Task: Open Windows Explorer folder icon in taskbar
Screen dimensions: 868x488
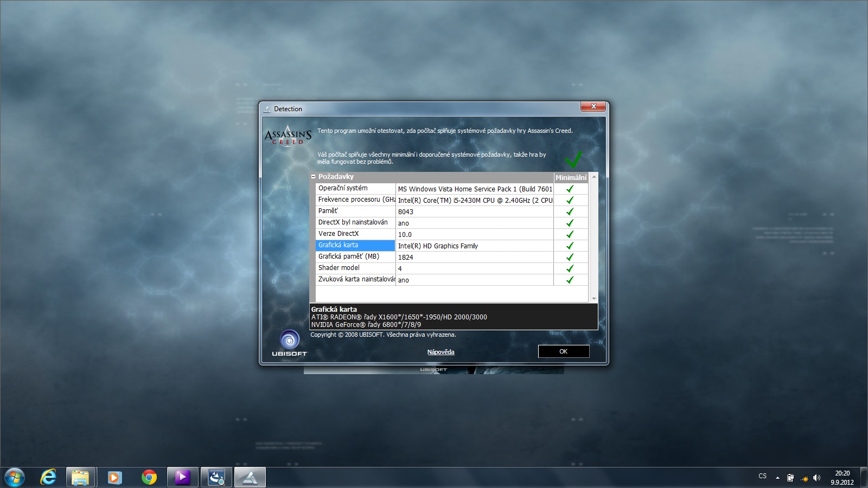Action: point(80,477)
